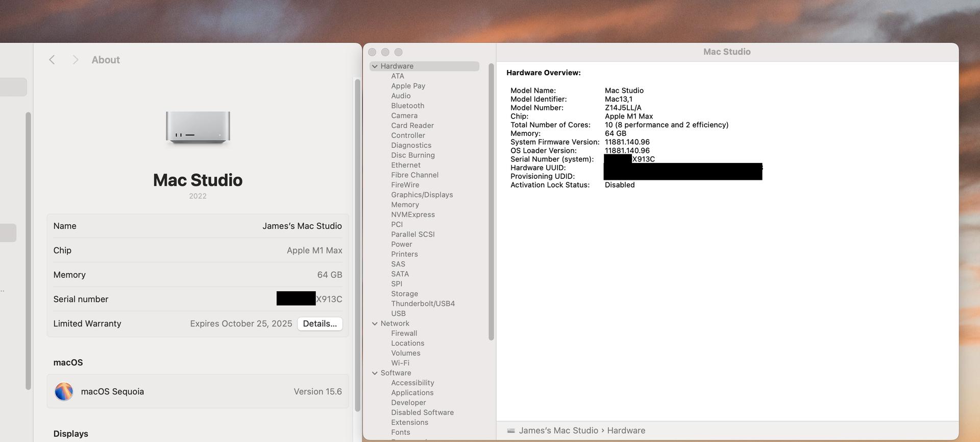Collapse the Hardware section

coord(375,66)
